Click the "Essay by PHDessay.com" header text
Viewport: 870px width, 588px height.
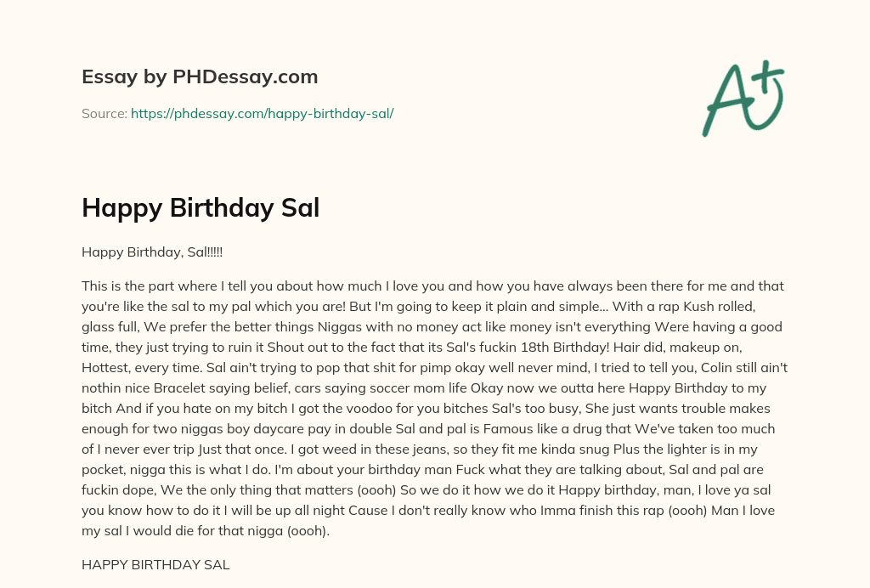click(200, 77)
